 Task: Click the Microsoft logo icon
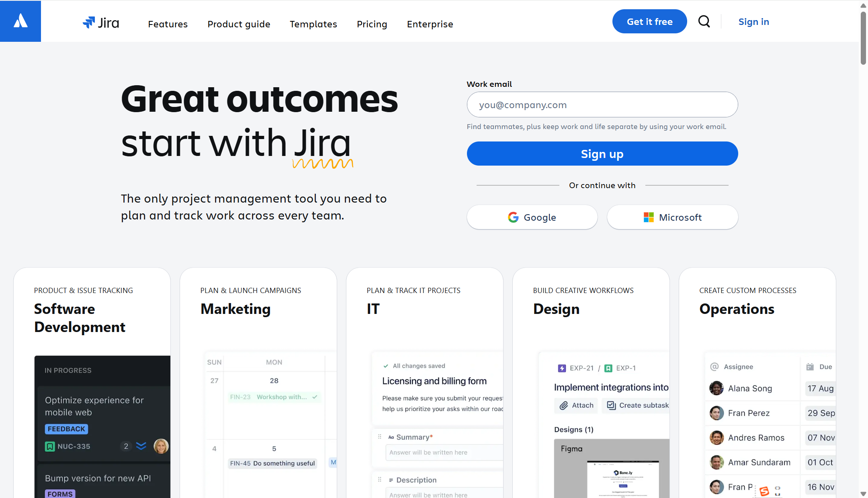pos(649,217)
